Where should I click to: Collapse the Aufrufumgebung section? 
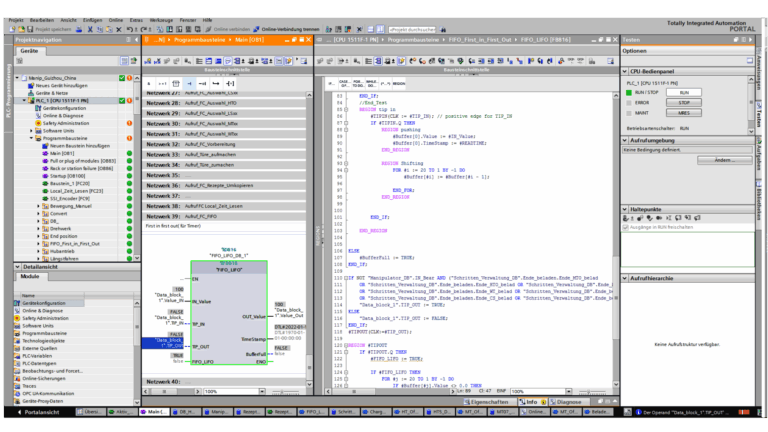point(625,142)
